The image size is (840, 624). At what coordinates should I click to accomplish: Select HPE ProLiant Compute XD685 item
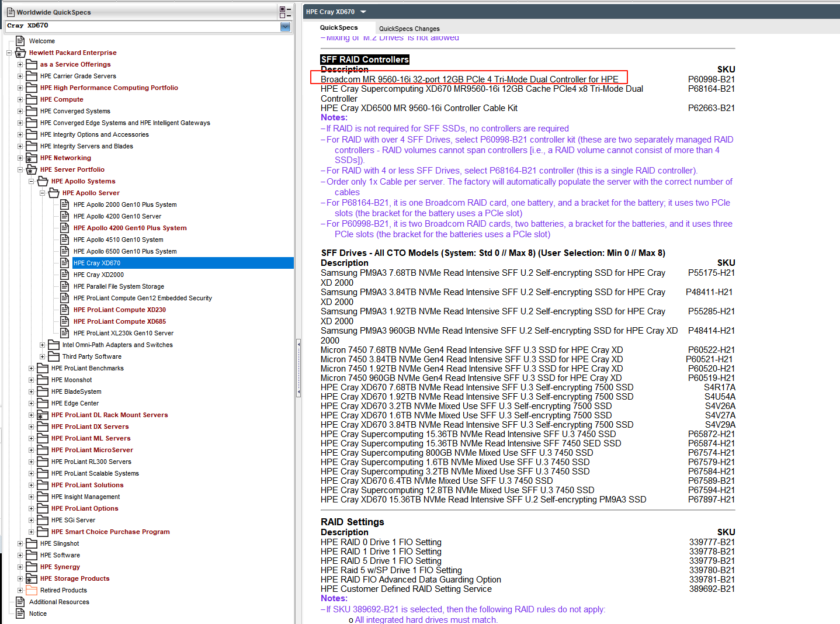click(120, 321)
